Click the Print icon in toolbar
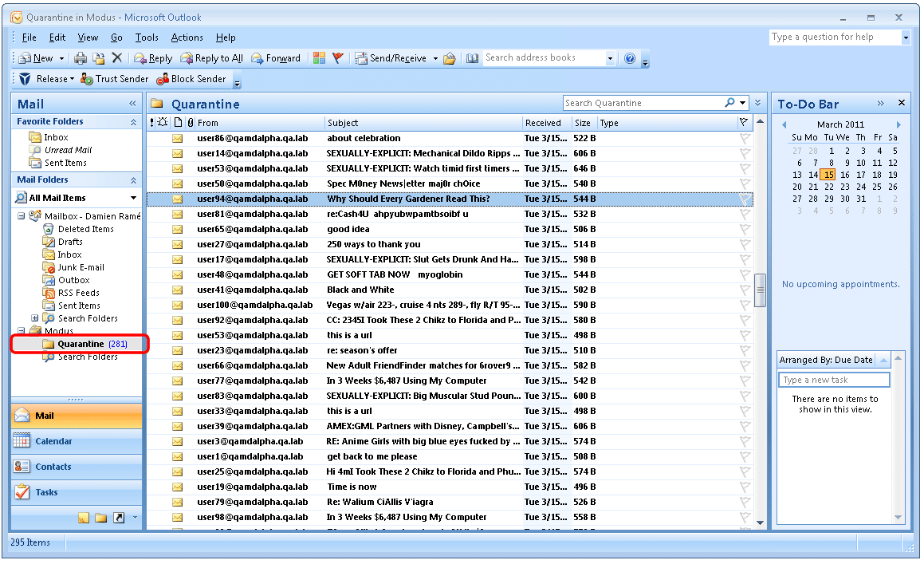Viewport: 924px width, 564px height. coord(81,57)
